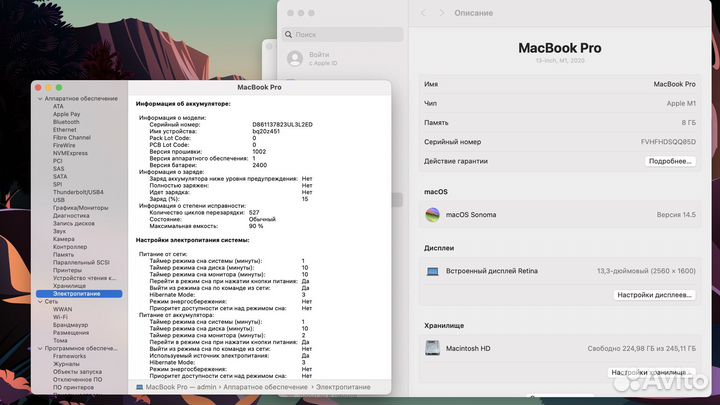The height and width of the screenshot is (405, 720).
Task: Select Параллельный SCSI in the sidebar
Action: point(81,262)
